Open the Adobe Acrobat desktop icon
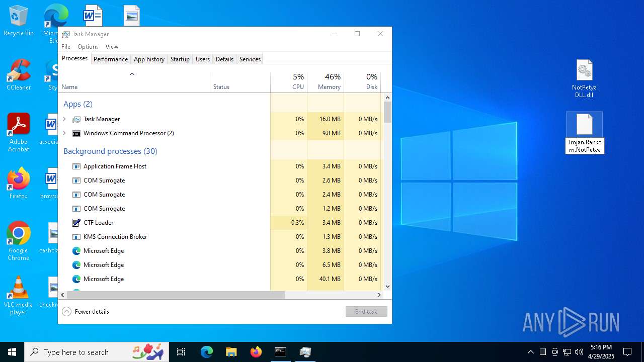The image size is (644, 362). pyautogui.click(x=19, y=133)
